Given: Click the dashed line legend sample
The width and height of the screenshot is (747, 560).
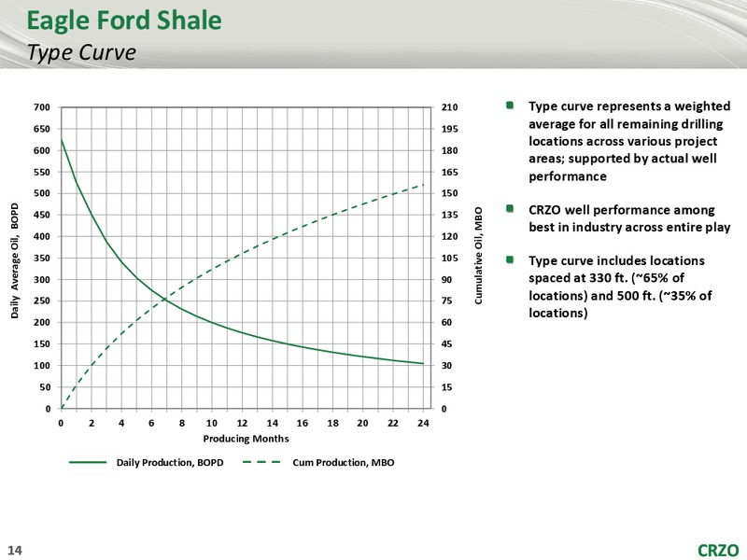Looking at the screenshot, I should click(261, 462).
